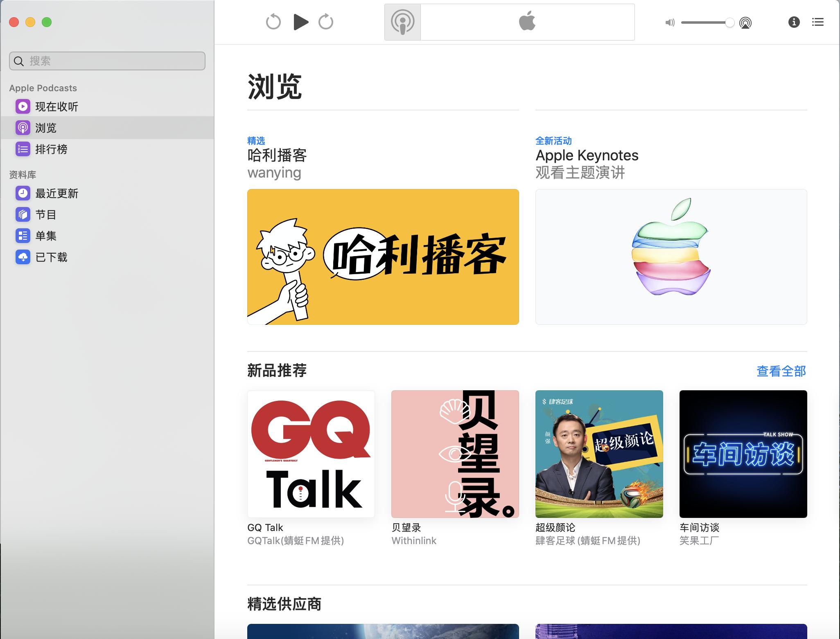Viewport: 840px width, 639px height.
Task: Click the rewind playback control
Action: point(274,22)
